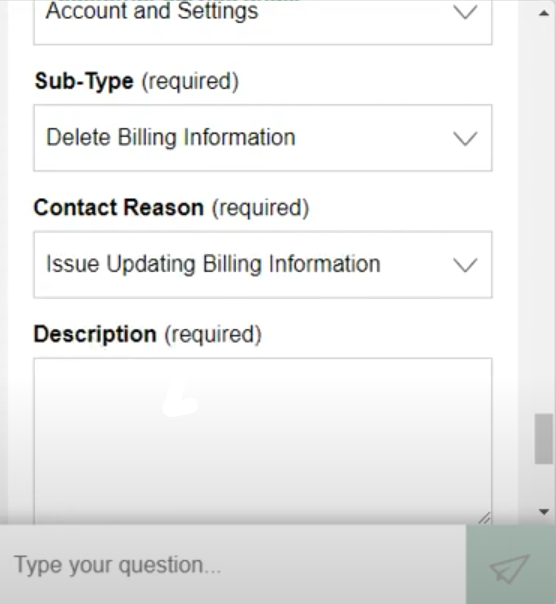Click the Description textarea resize handle
This screenshot has height=604, width=556.
484,518
